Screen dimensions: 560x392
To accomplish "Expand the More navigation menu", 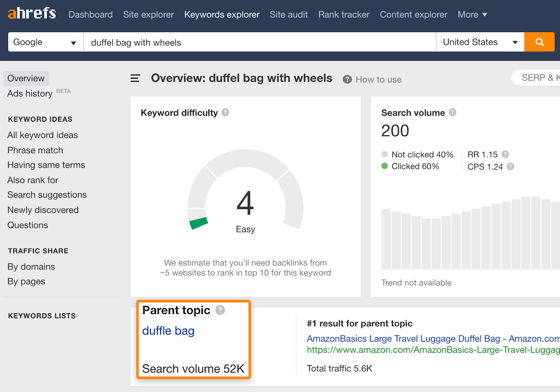I will [472, 15].
